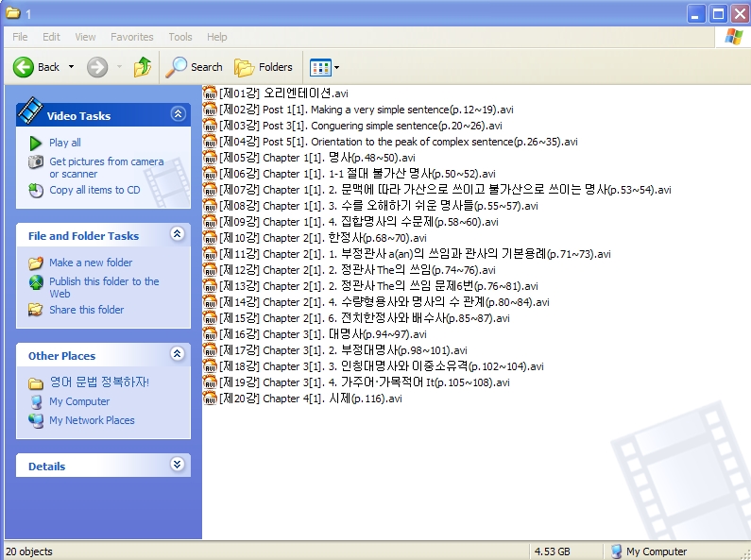Select the [제09강] 집합명사 file icon
This screenshot has width=751, height=560.
[210, 221]
